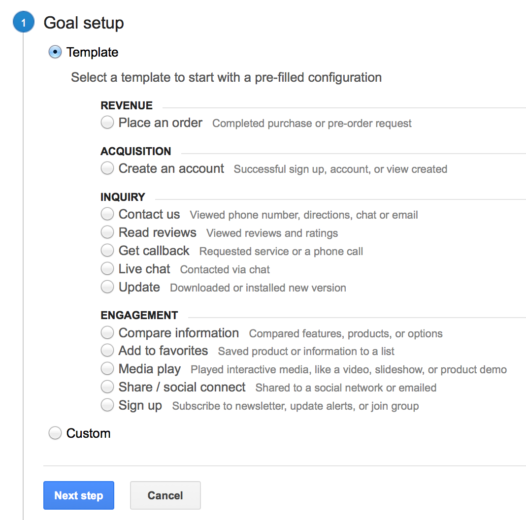Choose the Compare information template
Image resolution: width=526 pixels, height=520 pixels.
coord(107,332)
